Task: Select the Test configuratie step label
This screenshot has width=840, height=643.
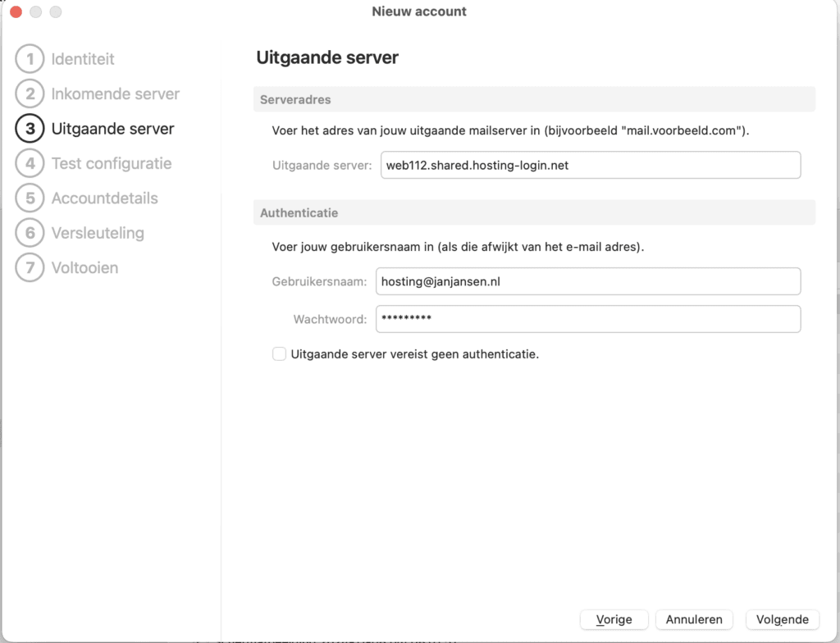Action: [112, 163]
